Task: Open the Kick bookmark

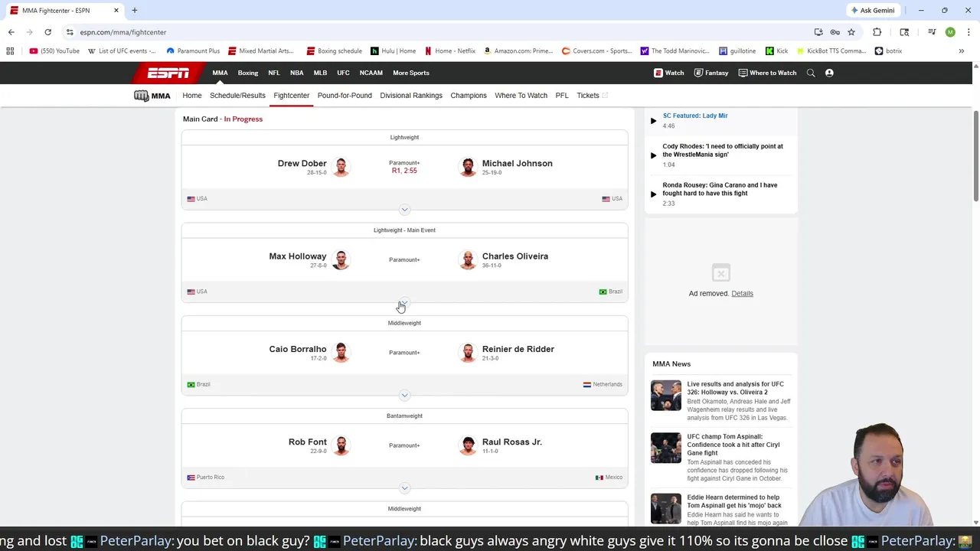Action: click(x=776, y=51)
